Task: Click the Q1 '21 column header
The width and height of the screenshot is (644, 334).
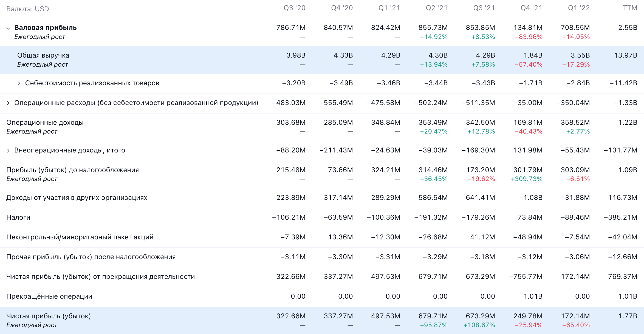Action: click(x=389, y=8)
